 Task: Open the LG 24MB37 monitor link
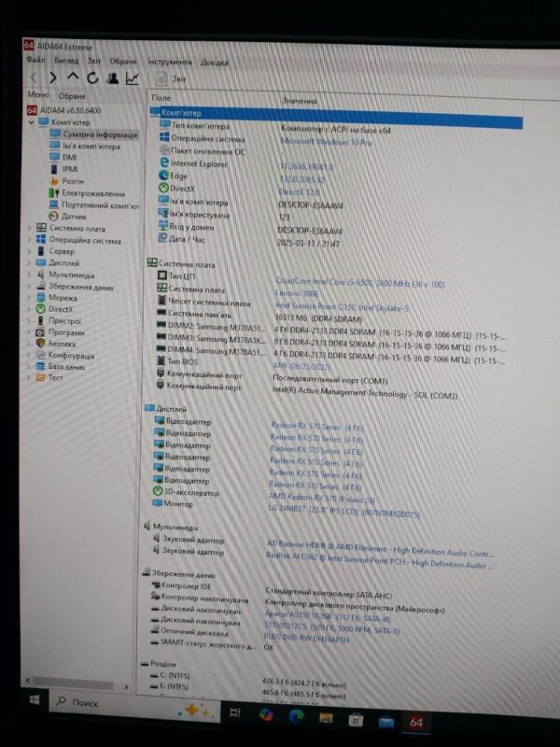tap(343, 512)
